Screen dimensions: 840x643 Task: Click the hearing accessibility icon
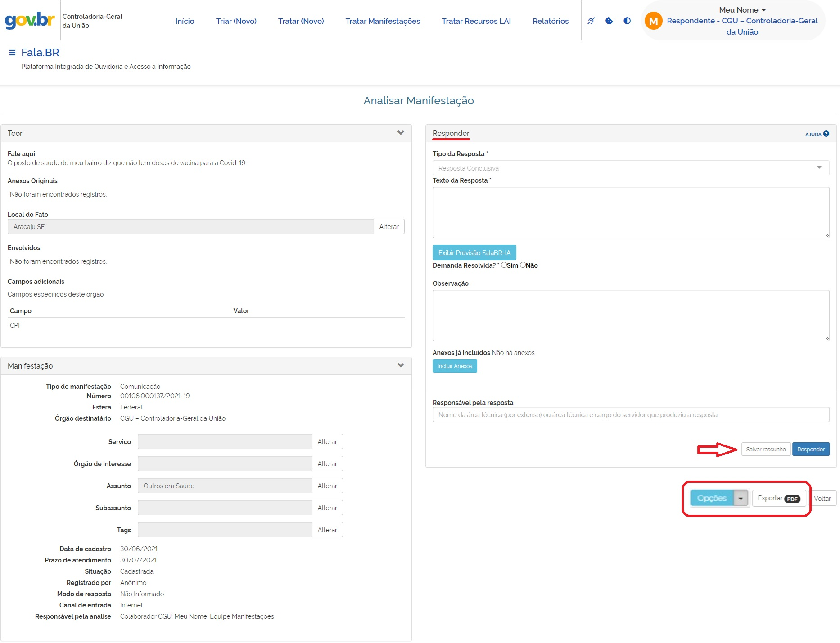pos(591,21)
